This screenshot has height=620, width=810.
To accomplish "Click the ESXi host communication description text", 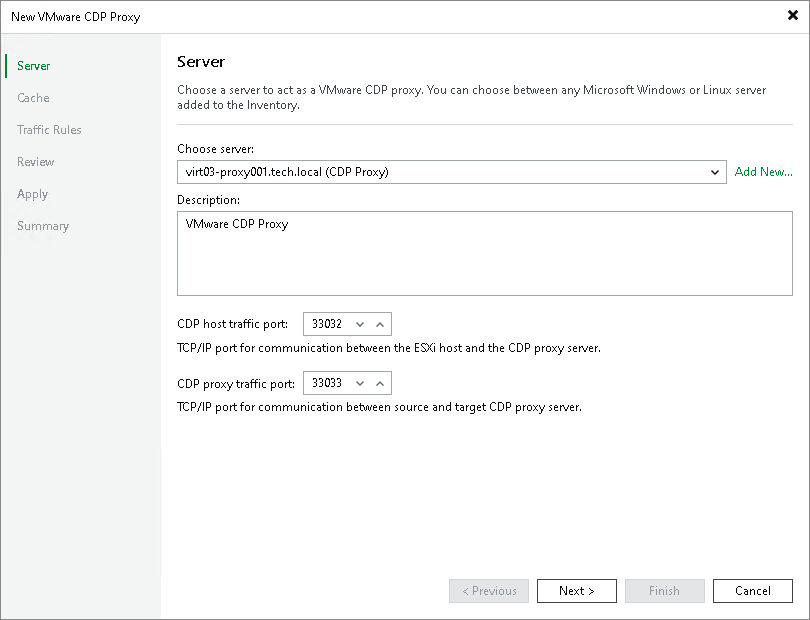I will (388, 348).
